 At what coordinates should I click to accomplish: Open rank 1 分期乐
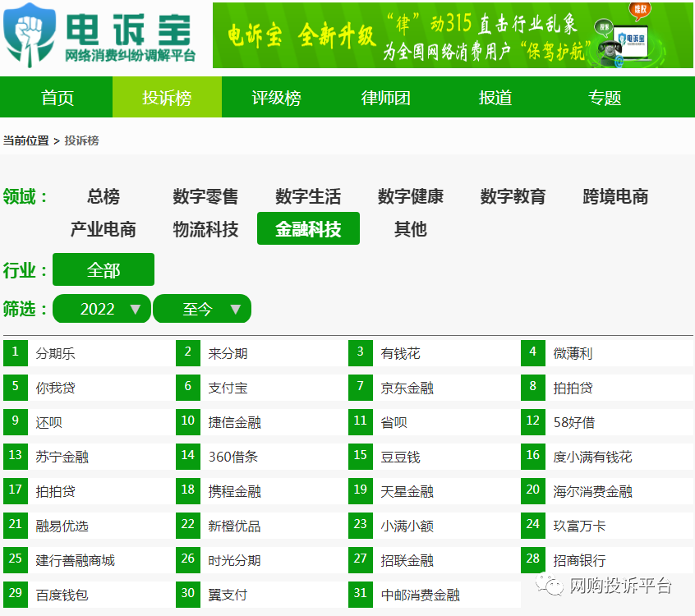[x=88, y=353]
